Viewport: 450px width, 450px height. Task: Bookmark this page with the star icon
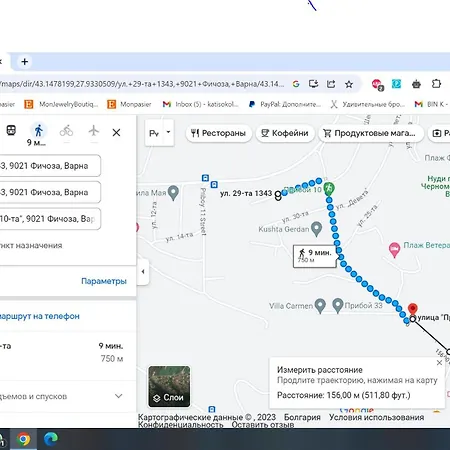[349, 84]
